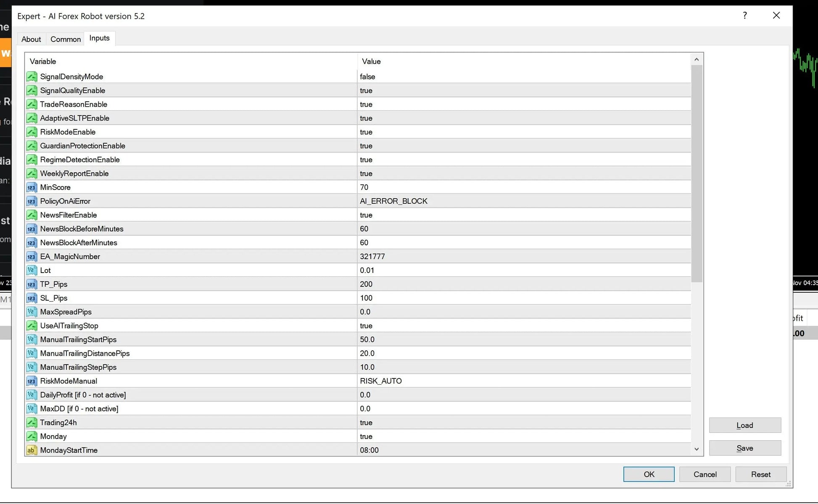Click the integer icon beside NewsBlockBeforeMinutes
Viewport: 818px width, 504px height.
pos(32,229)
